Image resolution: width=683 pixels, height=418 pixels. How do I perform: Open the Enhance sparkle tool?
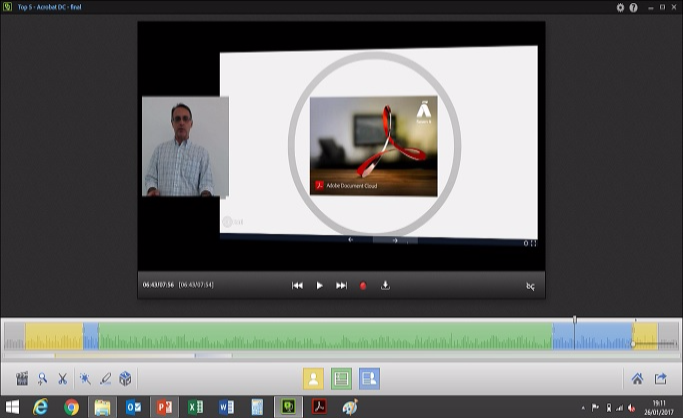(x=85, y=378)
